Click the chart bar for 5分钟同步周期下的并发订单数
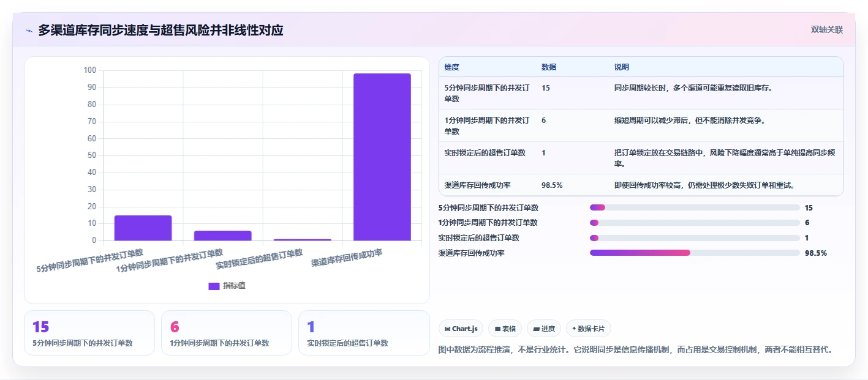The height and width of the screenshot is (380, 868). [x=143, y=228]
